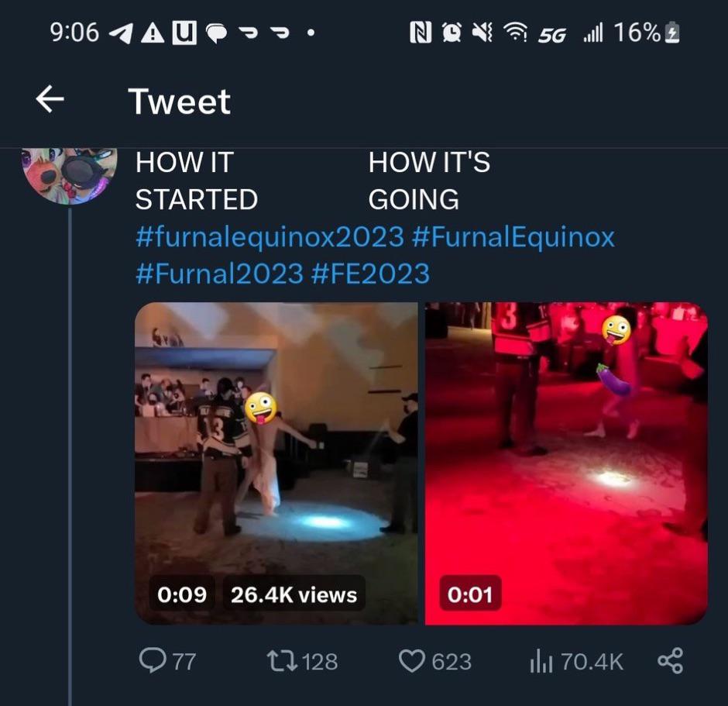Play the left video with blue spotlight

tap(276, 462)
